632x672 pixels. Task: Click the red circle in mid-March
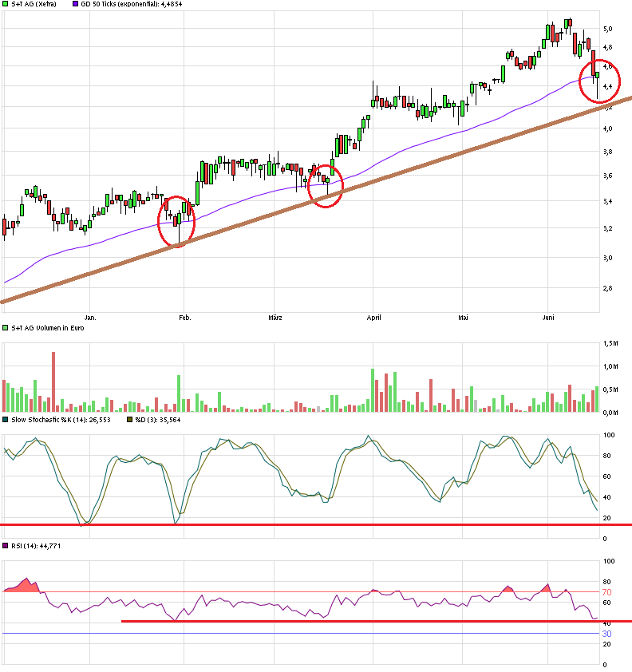coord(325,186)
